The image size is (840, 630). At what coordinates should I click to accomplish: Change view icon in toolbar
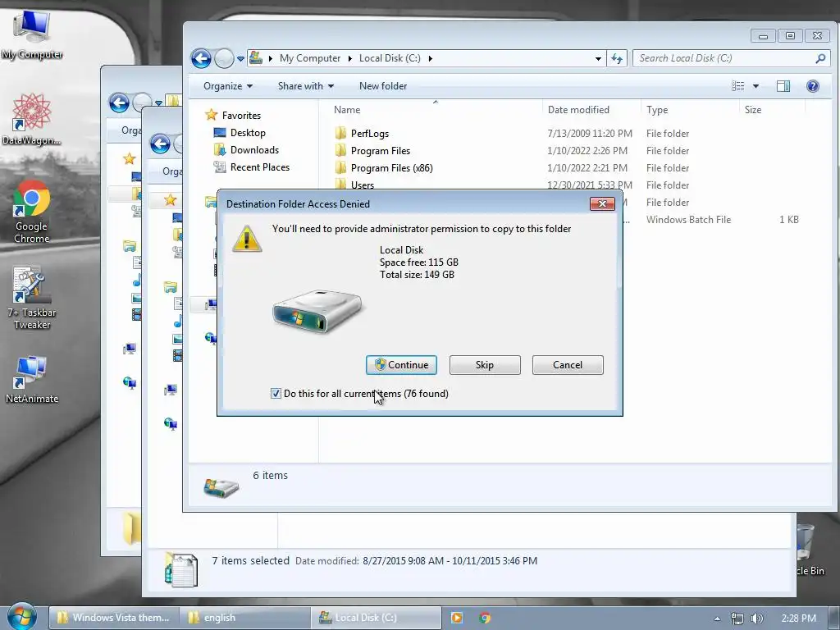738,85
